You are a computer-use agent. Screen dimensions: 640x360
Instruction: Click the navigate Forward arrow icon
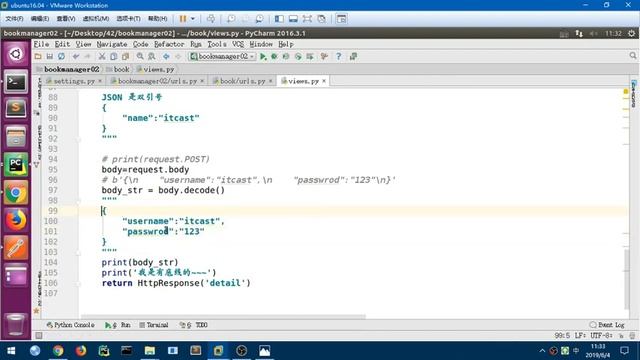point(178,56)
